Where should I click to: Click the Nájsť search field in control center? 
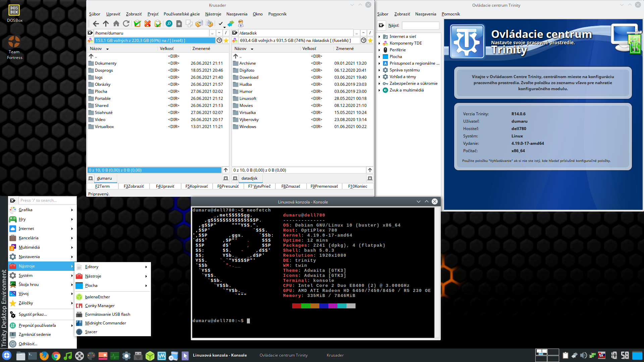(420, 25)
